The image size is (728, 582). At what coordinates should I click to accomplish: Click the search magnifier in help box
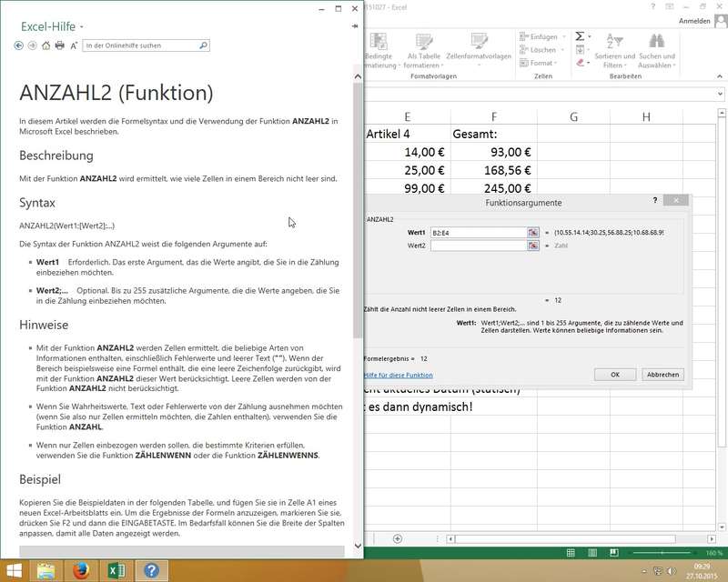tap(203, 45)
